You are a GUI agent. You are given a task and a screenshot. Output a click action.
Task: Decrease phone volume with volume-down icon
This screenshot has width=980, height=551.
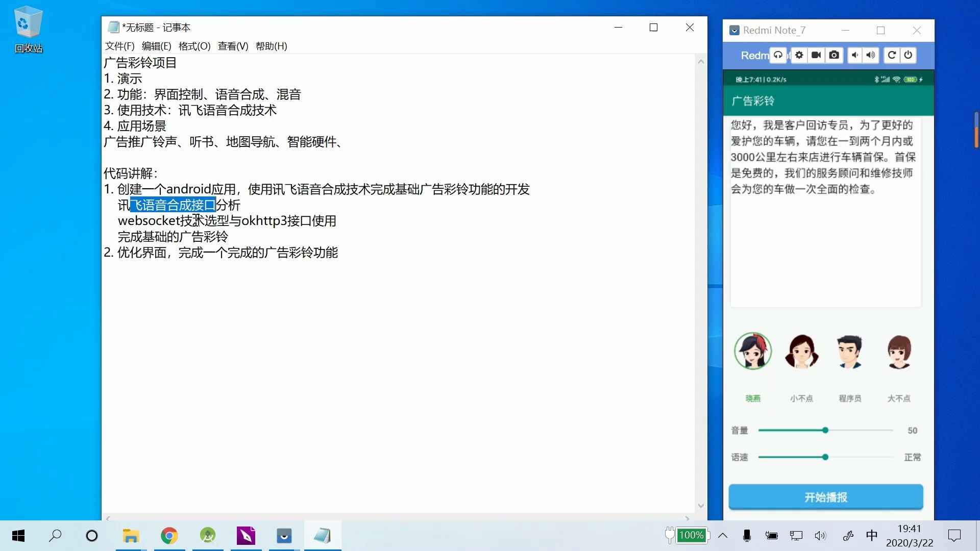click(x=855, y=55)
